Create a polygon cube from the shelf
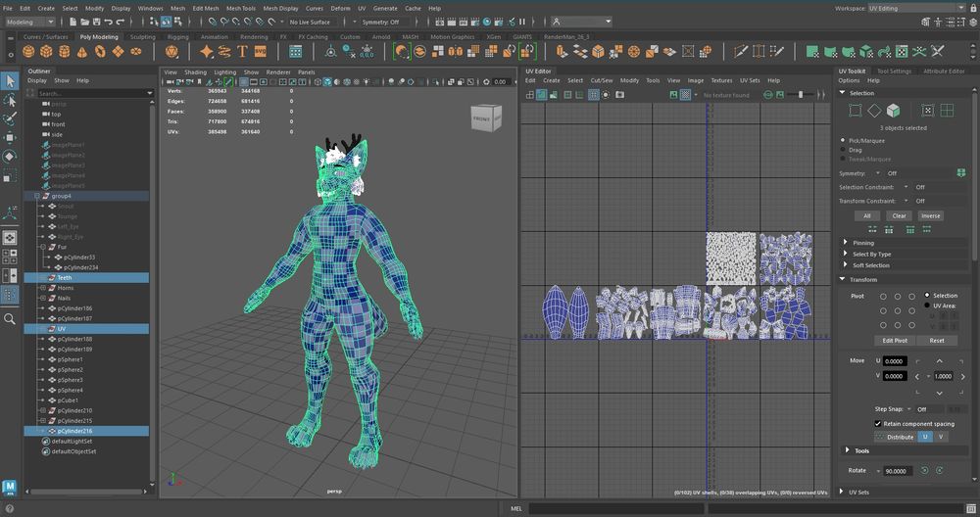 [46, 52]
